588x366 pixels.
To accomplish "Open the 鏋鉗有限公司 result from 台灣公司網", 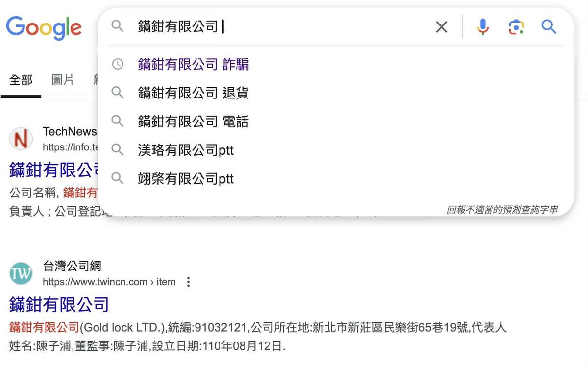I will tap(59, 304).
